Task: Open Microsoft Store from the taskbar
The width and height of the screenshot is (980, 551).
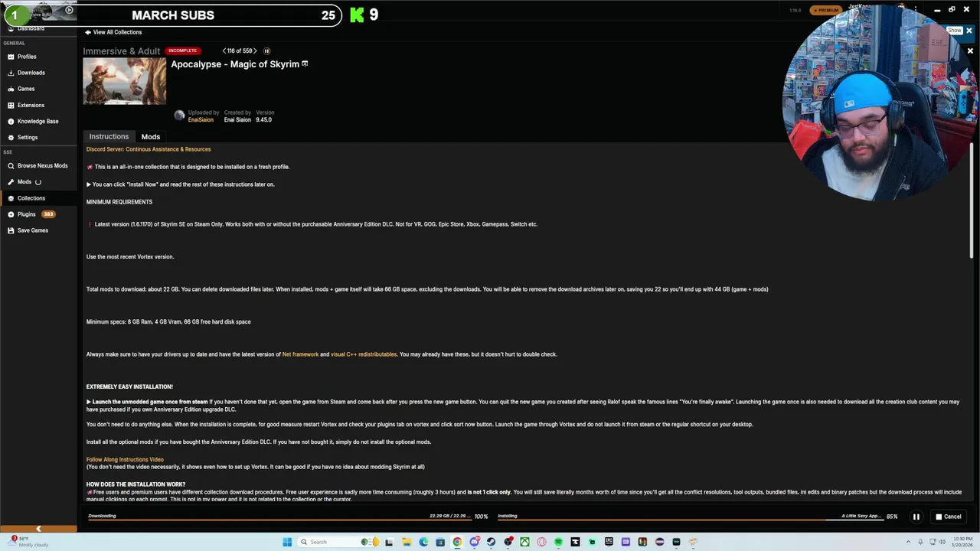Action: 439,542
